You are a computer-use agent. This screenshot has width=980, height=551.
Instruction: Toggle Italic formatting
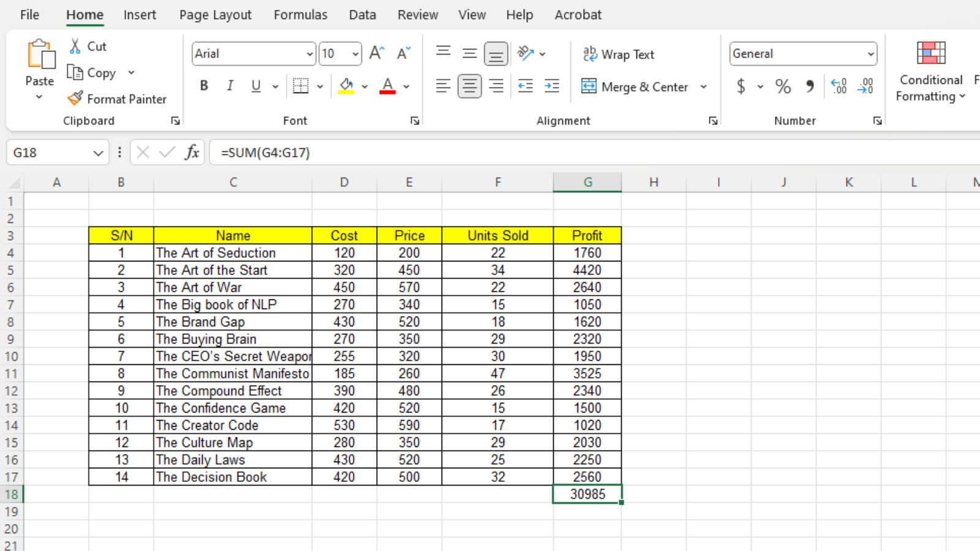coord(230,86)
